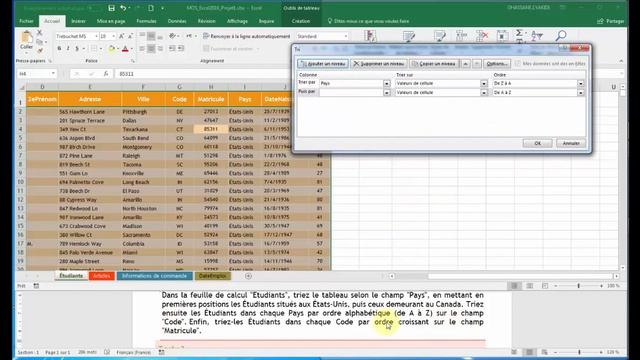This screenshot has width=640, height=360.
Task: Center text horizontally in the cell
Action: click(x=151, y=49)
